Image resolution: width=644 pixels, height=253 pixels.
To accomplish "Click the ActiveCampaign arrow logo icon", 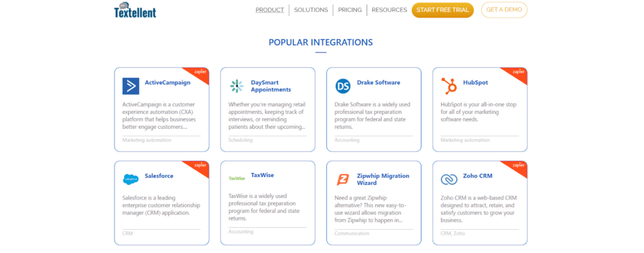I will click(x=131, y=86).
